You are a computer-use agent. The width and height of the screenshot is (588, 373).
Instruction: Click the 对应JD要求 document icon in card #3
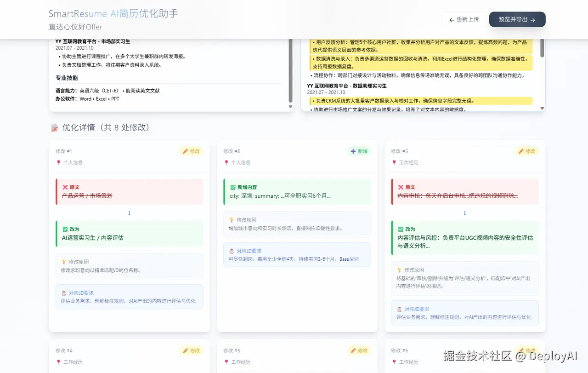click(x=399, y=309)
